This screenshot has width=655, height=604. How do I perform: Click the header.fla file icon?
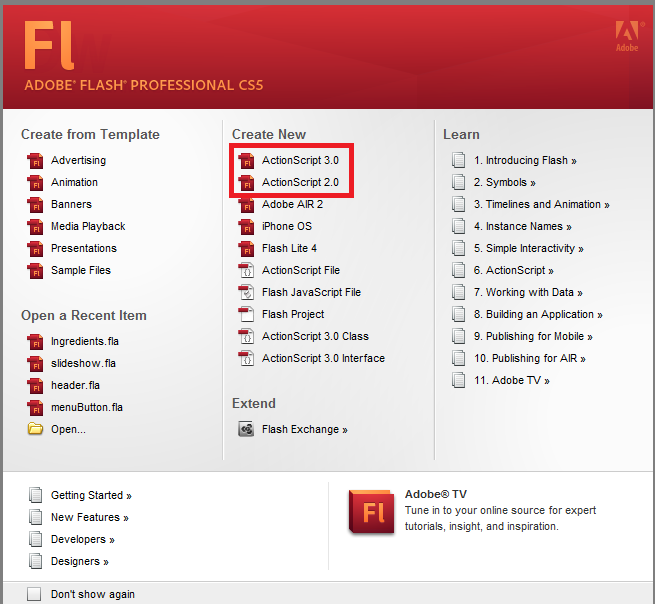[x=36, y=386]
